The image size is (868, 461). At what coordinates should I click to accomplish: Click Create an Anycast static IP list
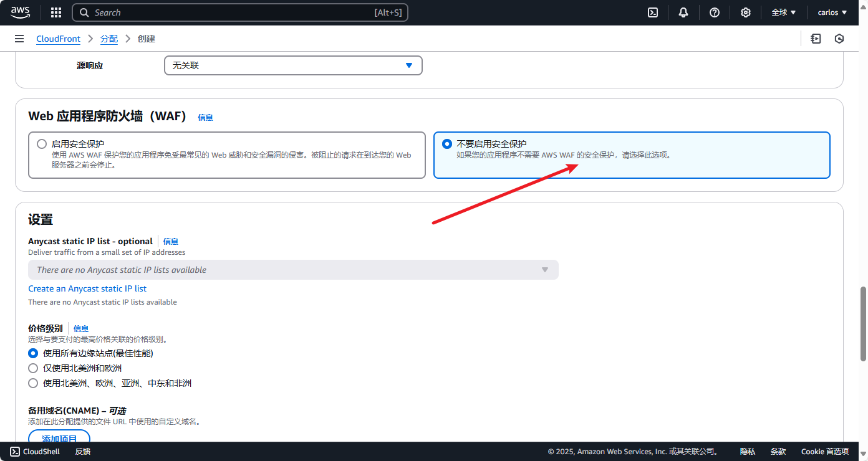87,288
